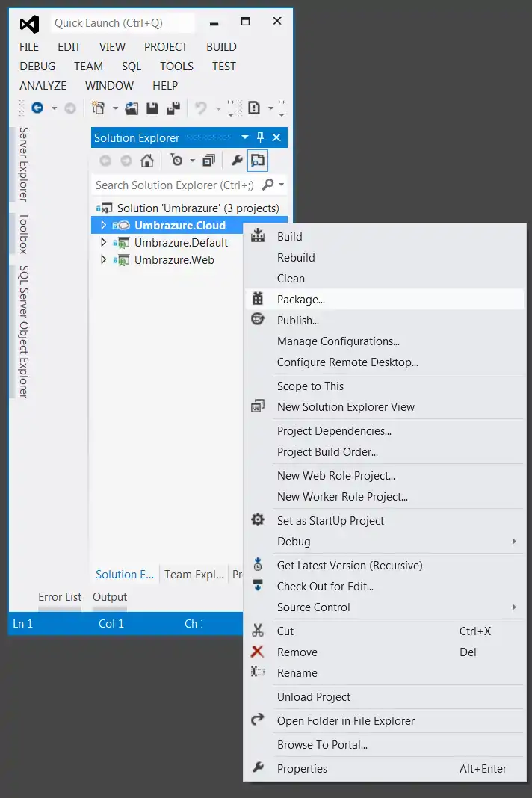
Task: Open the TOOLS menu
Action: (176, 66)
